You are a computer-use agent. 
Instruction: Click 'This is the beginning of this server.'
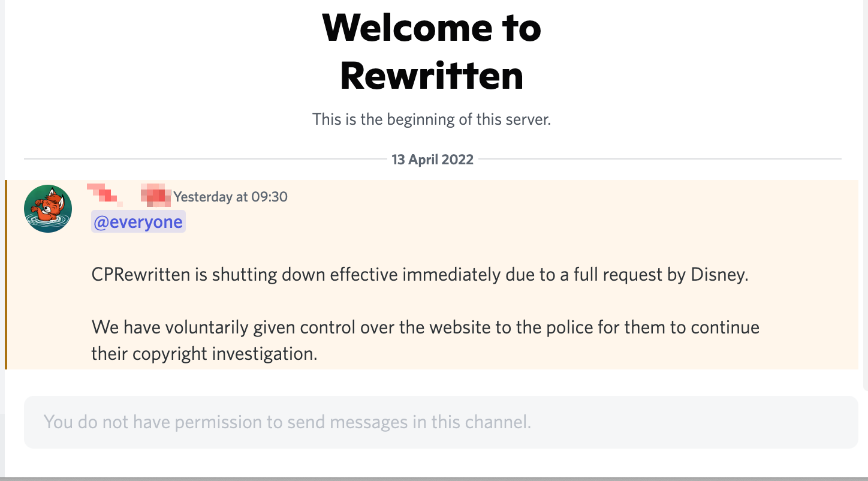(432, 119)
